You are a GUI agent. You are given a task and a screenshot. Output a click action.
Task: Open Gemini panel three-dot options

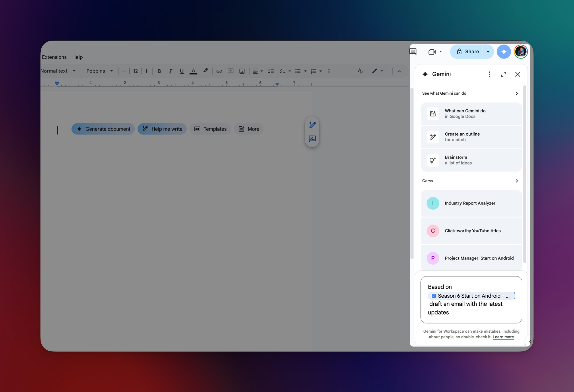pyautogui.click(x=489, y=74)
